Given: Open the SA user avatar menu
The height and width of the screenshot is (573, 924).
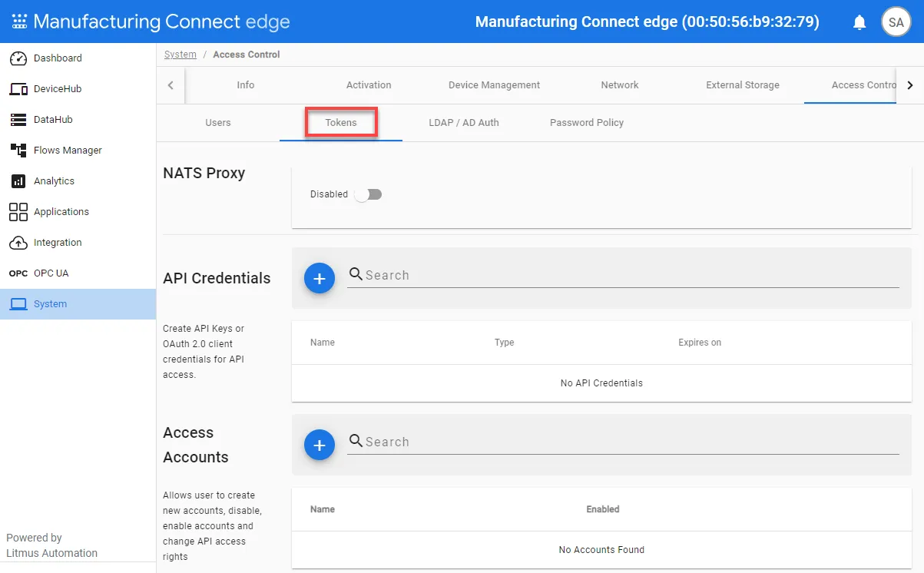Looking at the screenshot, I should coord(896,22).
